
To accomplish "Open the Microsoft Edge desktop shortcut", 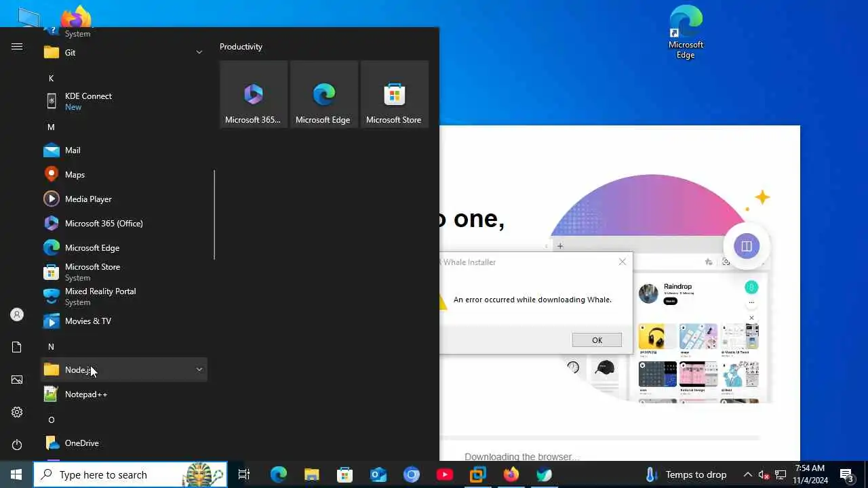I will [686, 32].
